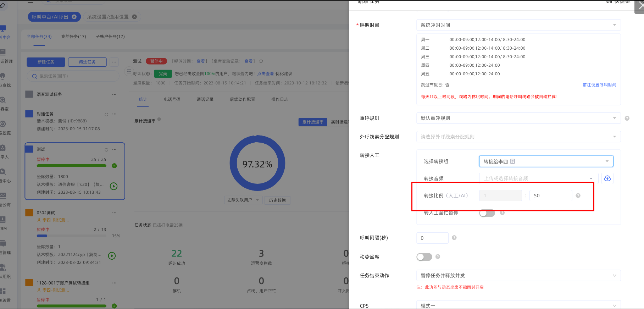
Task: Close the 呼叫中台/AI呼出 tab
Action: 74,17
